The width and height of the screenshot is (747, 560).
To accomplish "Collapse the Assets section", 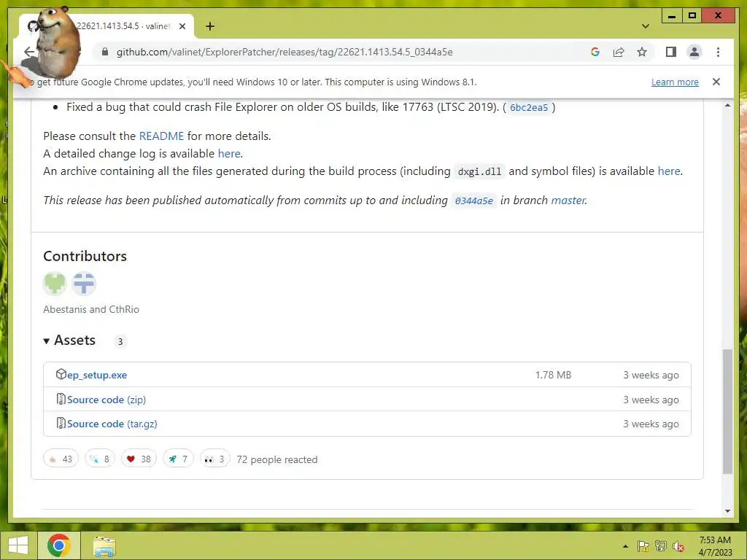I will click(69, 341).
